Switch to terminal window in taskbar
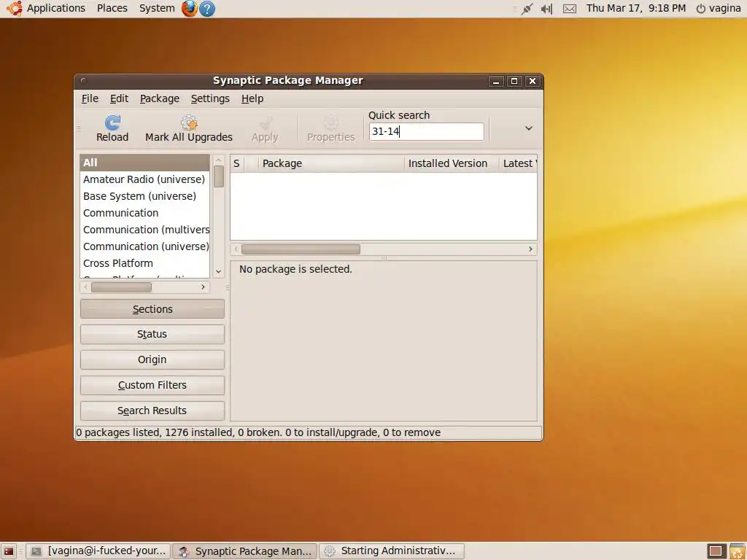 pos(98,551)
